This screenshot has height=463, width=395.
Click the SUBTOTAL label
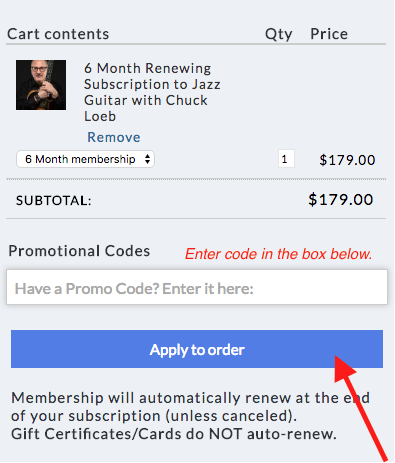(53, 201)
